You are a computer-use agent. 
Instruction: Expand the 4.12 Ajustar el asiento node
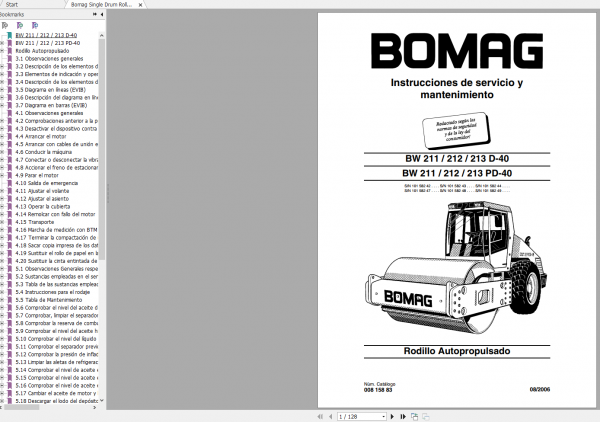pos(2,199)
